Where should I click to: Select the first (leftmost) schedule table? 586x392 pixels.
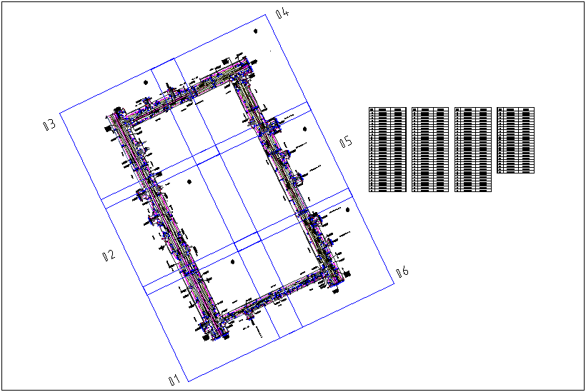click(387, 149)
